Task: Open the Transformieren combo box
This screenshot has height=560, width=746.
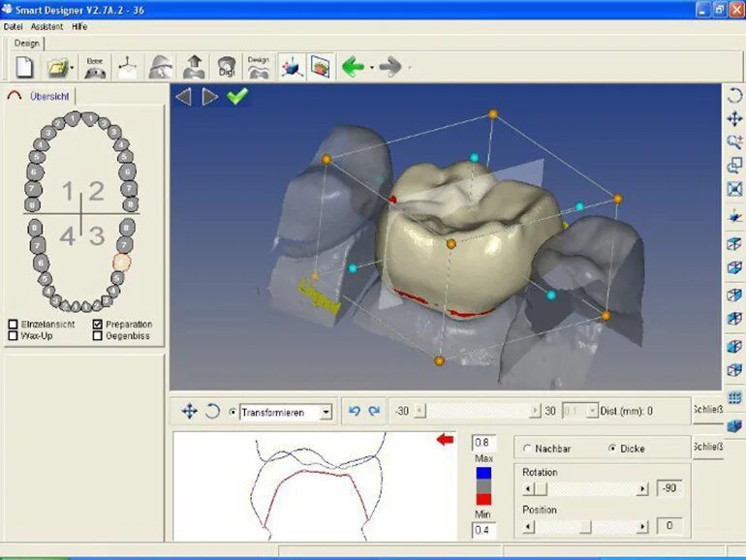Action: click(x=286, y=412)
